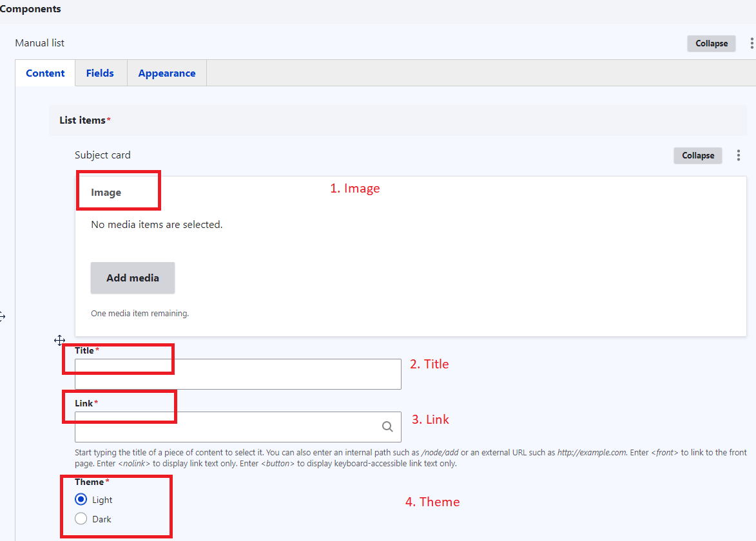Open the Manual list three-dot options menu
This screenshot has width=756, height=541.
coord(751,43)
